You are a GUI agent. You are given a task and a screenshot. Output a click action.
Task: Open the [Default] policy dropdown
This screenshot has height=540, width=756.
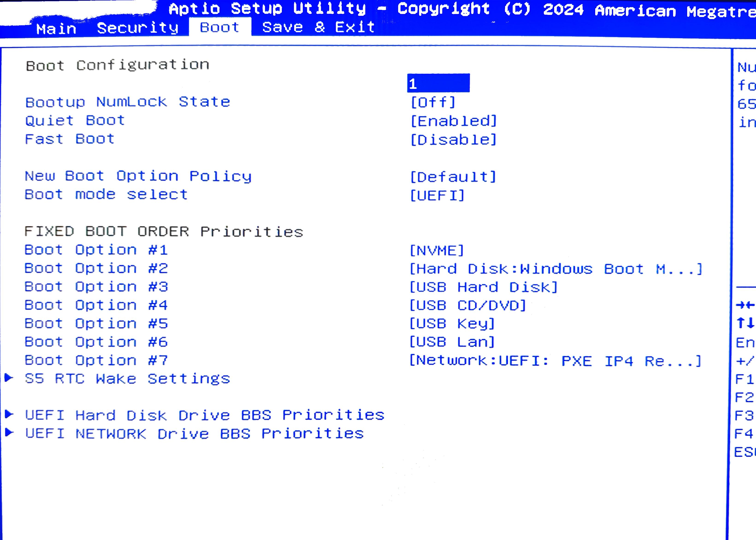click(x=453, y=176)
